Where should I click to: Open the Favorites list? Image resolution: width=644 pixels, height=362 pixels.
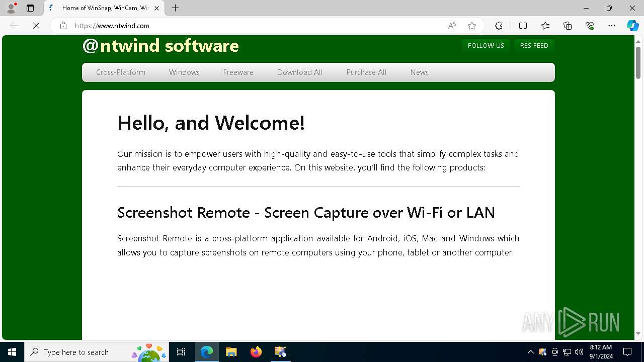click(545, 26)
